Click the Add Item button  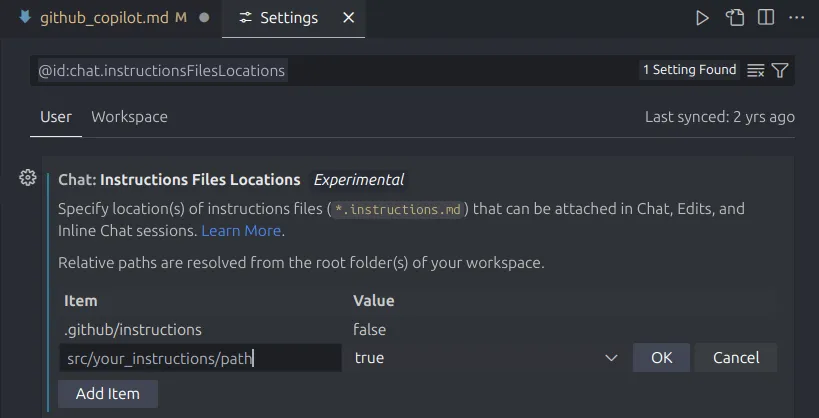[x=108, y=393]
